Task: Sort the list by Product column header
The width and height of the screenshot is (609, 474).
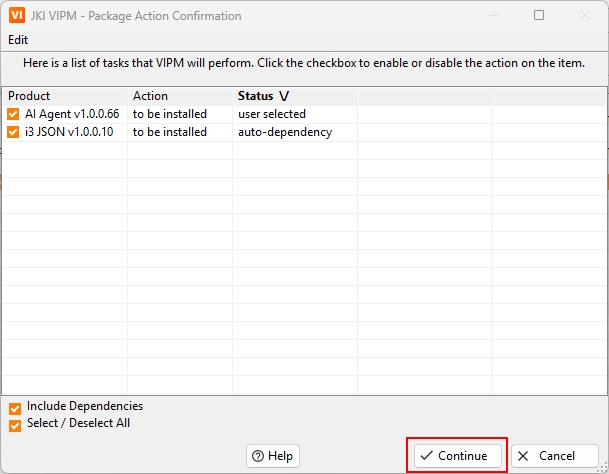Action: 29,96
